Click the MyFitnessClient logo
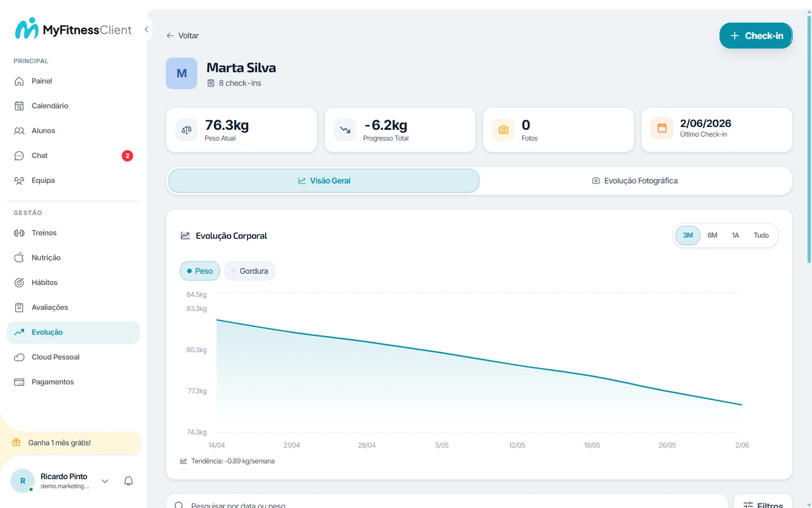This screenshot has height=508, width=812. pyautogui.click(x=73, y=29)
